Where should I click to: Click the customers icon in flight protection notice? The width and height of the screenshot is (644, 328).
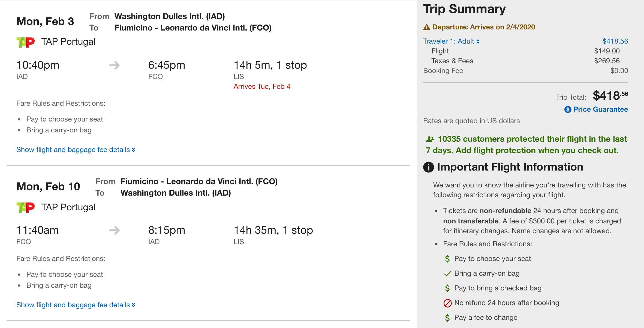point(430,139)
